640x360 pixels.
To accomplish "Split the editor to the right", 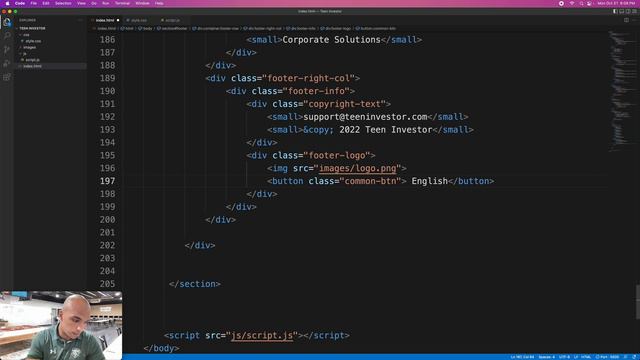I will [x=627, y=20].
